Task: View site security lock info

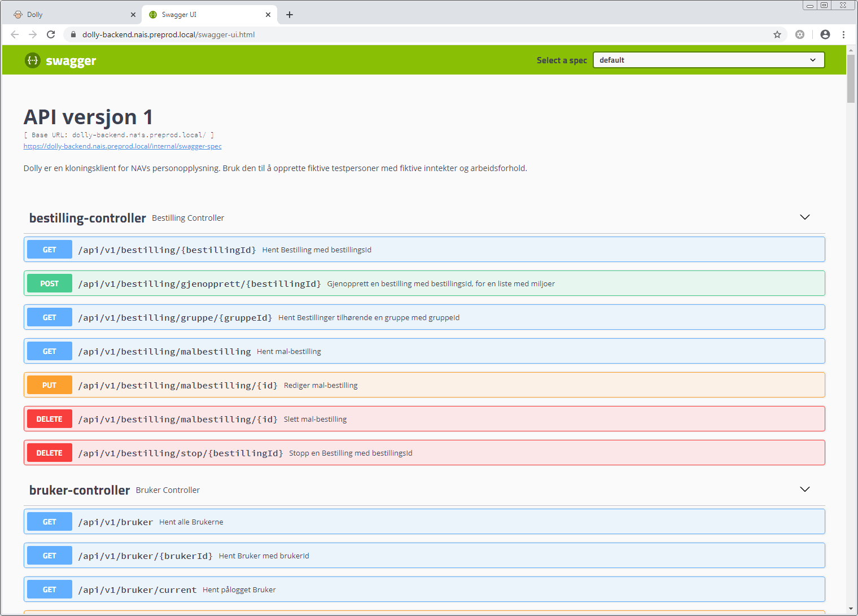Action: 73,34
